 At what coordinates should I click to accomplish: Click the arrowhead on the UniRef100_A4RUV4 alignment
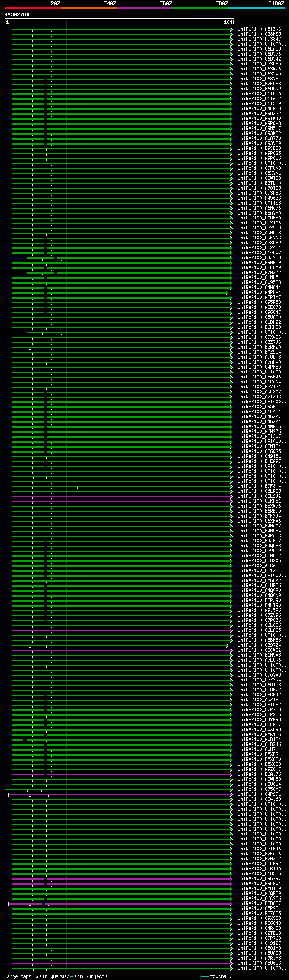(x=228, y=293)
